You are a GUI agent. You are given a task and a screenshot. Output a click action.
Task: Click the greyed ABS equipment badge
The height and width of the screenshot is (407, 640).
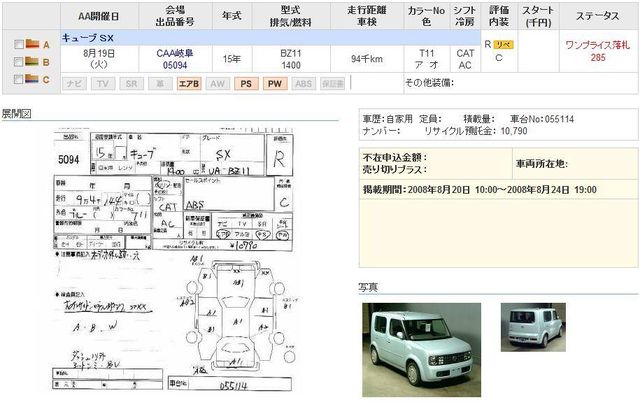click(x=304, y=84)
